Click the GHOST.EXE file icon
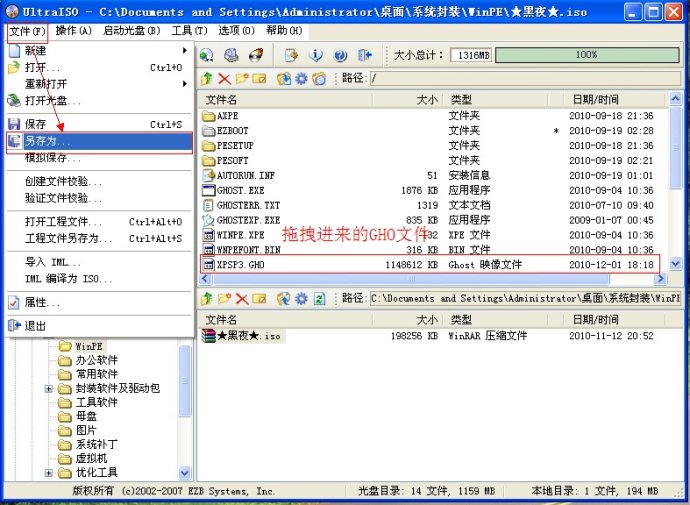The width and height of the screenshot is (690, 505). click(x=208, y=190)
